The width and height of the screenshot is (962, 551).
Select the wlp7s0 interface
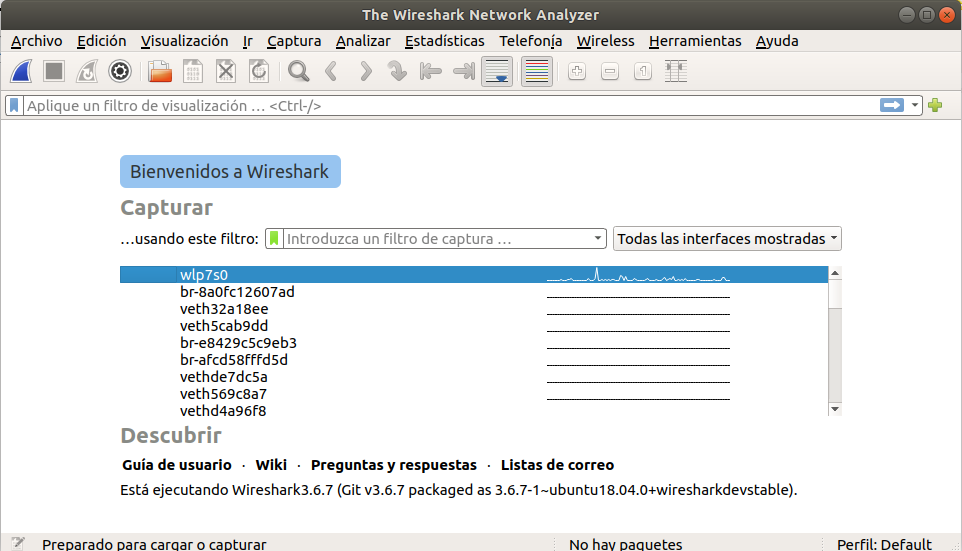coord(474,274)
